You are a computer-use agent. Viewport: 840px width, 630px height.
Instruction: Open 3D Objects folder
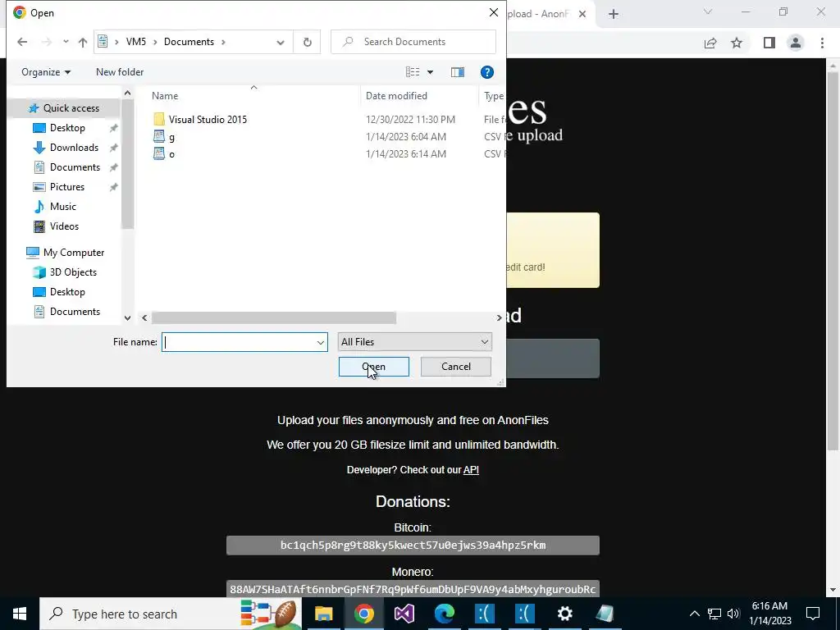pos(73,272)
